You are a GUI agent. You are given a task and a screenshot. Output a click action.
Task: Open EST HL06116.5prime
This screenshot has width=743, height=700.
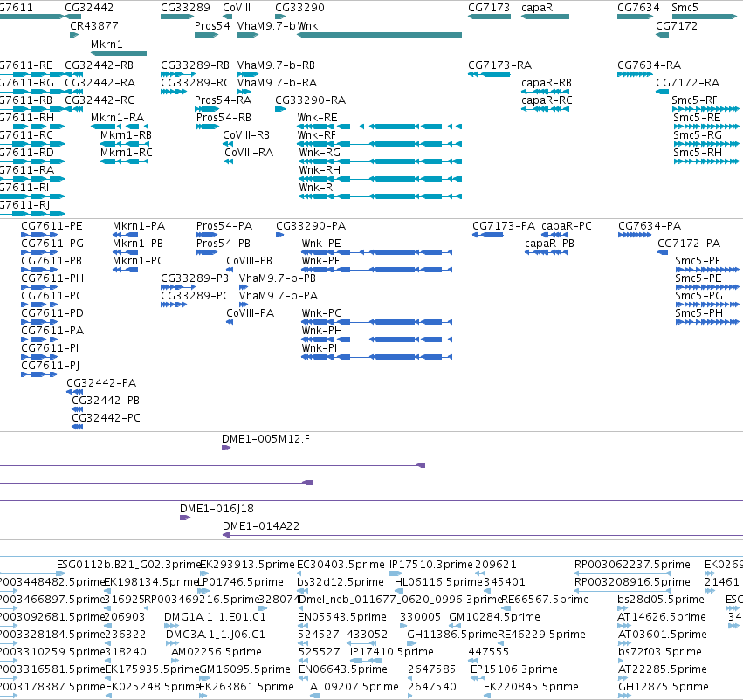pyautogui.click(x=439, y=582)
